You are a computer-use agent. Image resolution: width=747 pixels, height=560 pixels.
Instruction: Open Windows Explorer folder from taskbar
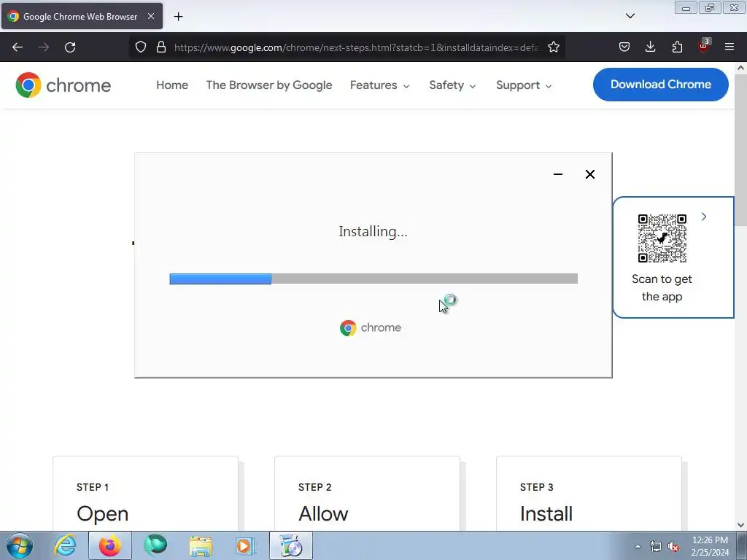coord(201,545)
